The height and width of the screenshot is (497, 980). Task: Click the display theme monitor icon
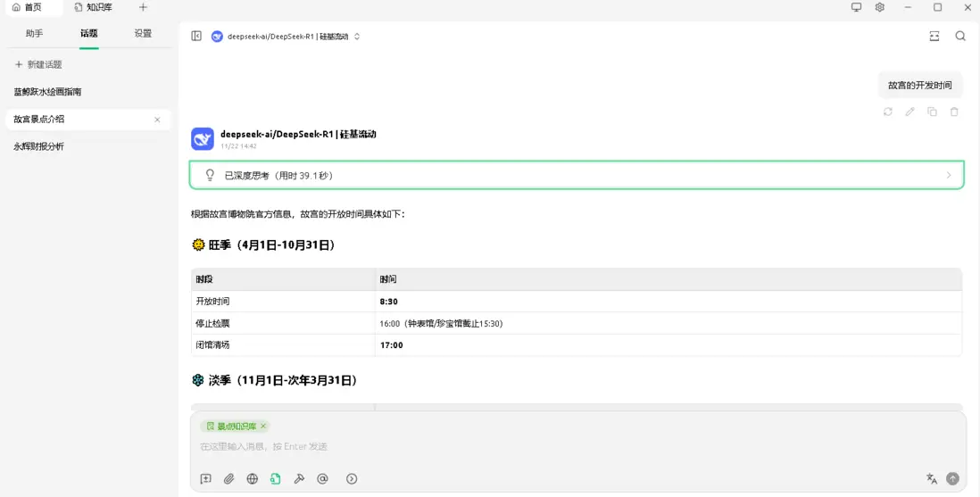856,7
